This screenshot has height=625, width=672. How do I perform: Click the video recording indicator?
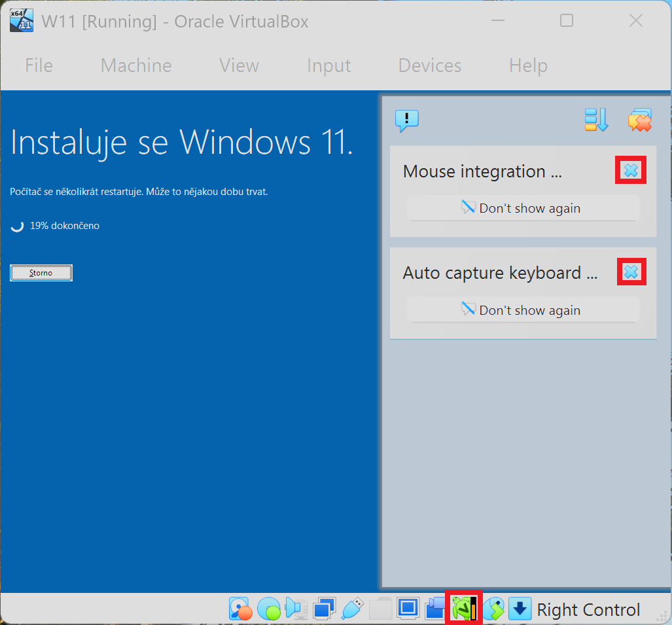435,609
